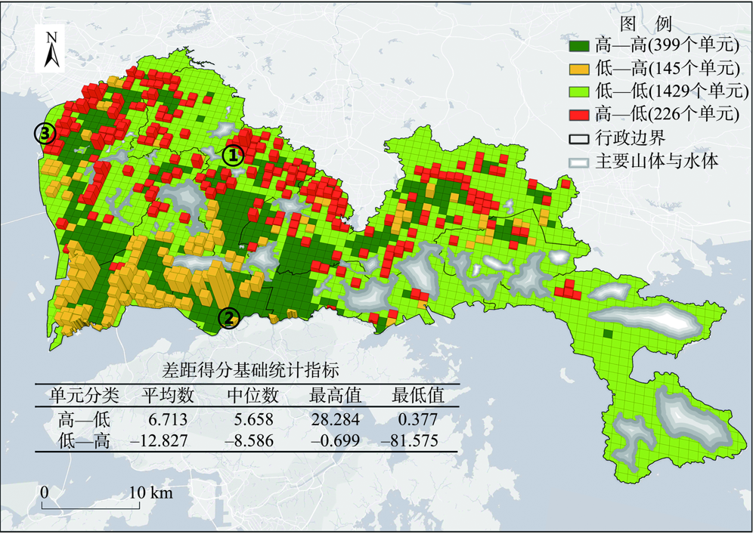Click the table title 差距得分基础统计指标

tap(250, 370)
